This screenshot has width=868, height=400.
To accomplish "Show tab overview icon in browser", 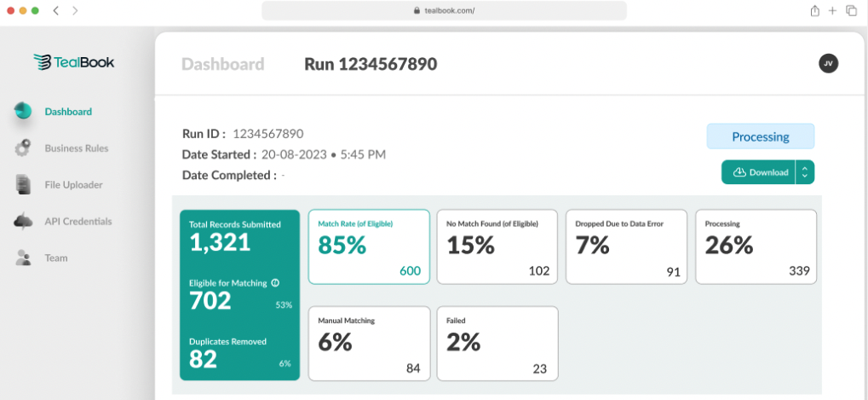I will pos(851,10).
